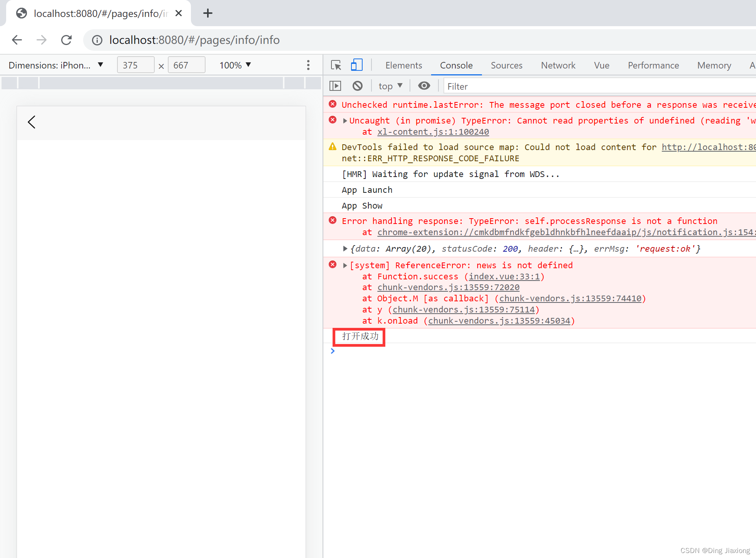Open the Dimensions device dropdown
This screenshot has width=756, height=558.
[56, 65]
